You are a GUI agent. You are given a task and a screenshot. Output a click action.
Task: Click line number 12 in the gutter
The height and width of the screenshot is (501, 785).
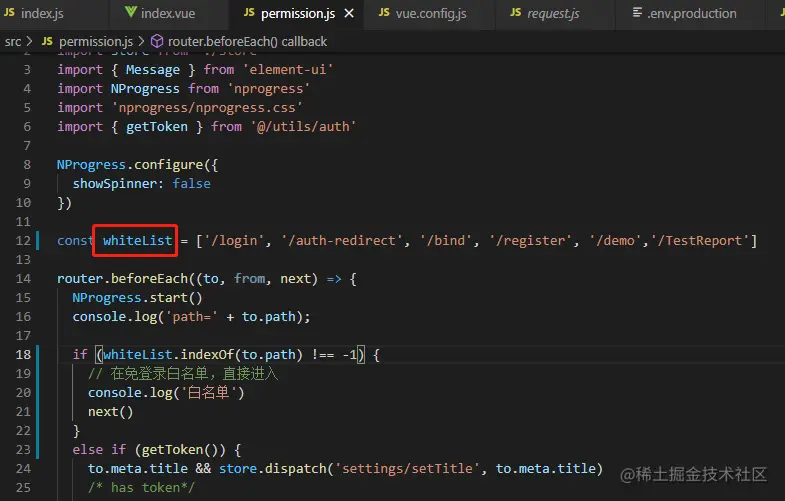pyautogui.click(x=23, y=241)
